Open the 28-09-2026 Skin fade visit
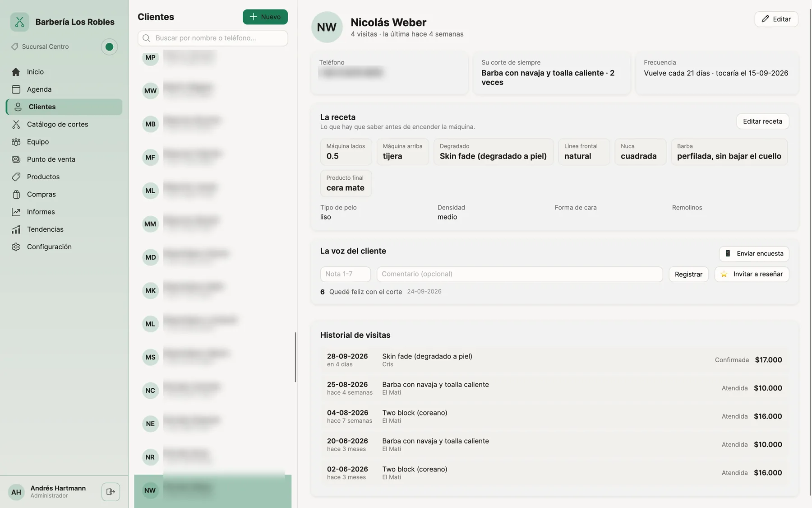This screenshot has height=508, width=812. click(554, 360)
